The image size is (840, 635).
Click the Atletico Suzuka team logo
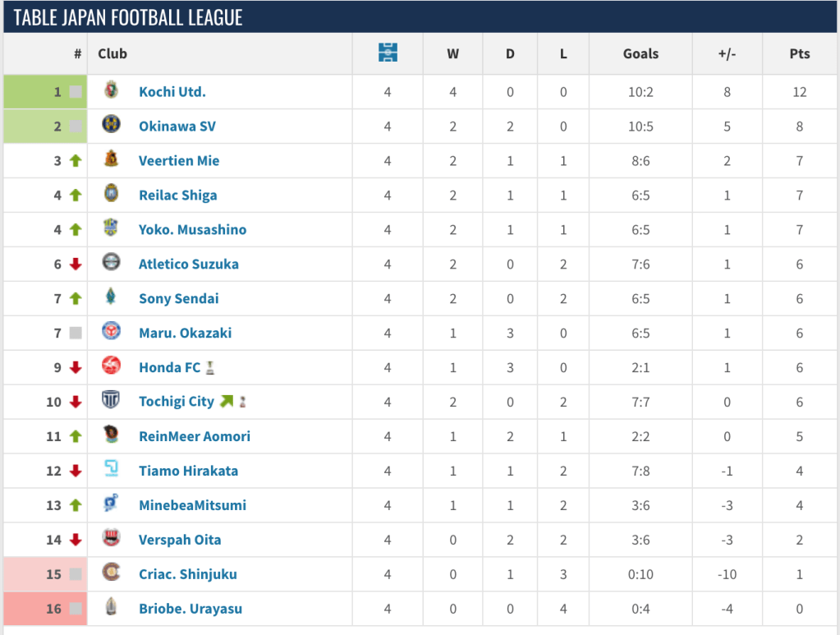tap(111, 263)
